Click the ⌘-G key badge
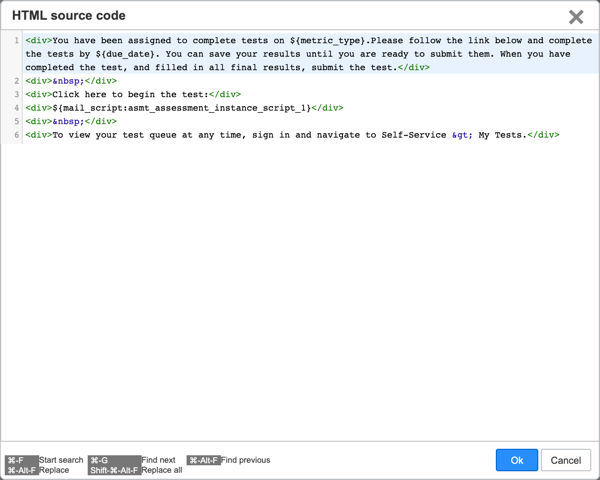 click(114, 460)
